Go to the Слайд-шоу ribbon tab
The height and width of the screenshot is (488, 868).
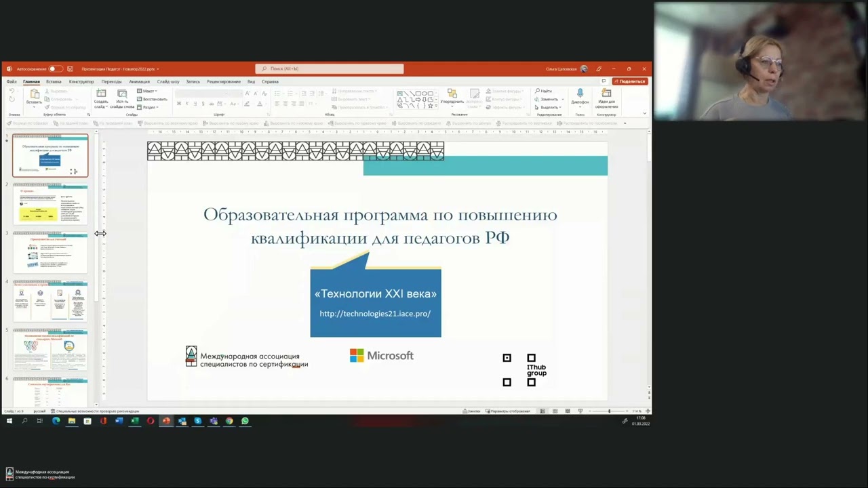(x=168, y=81)
